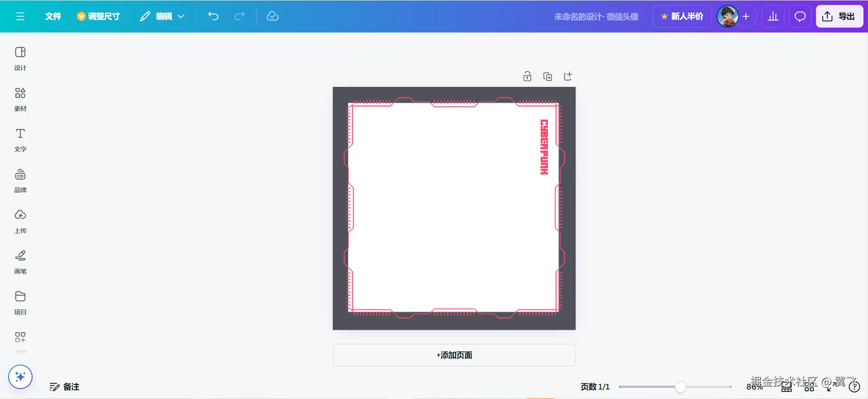The height and width of the screenshot is (399, 868).
Task: Add collaborator with plus button
Action: [746, 16]
